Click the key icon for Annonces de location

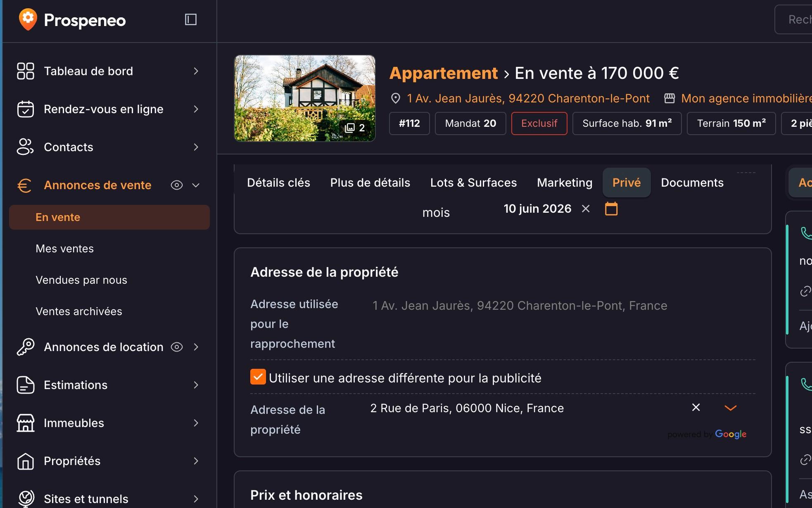point(25,347)
